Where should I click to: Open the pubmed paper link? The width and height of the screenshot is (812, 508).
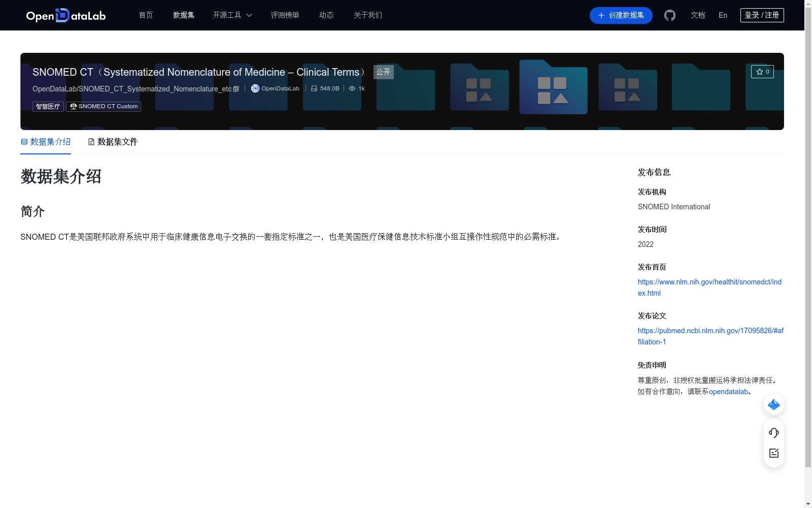point(710,336)
